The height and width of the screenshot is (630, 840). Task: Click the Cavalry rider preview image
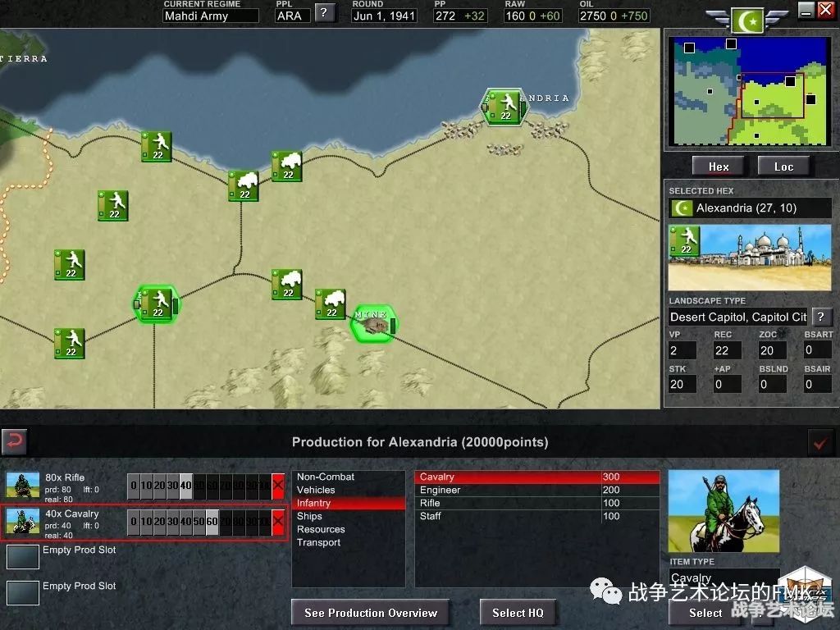(724, 511)
